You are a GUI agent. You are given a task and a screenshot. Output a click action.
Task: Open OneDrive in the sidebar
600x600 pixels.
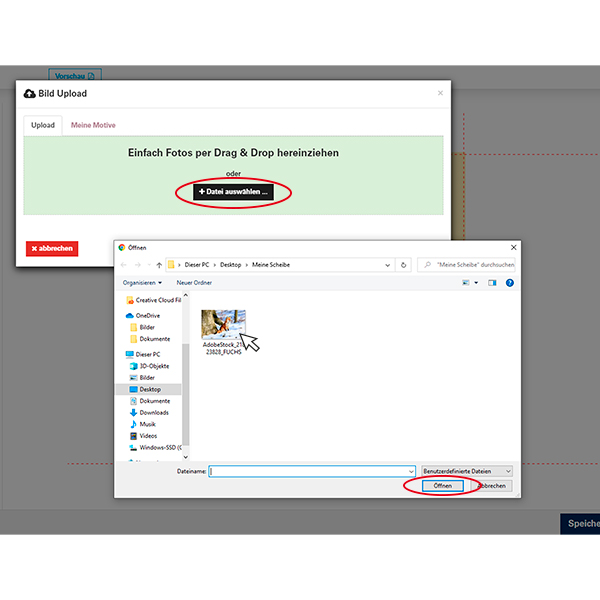pyautogui.click(x=147, y=315)
